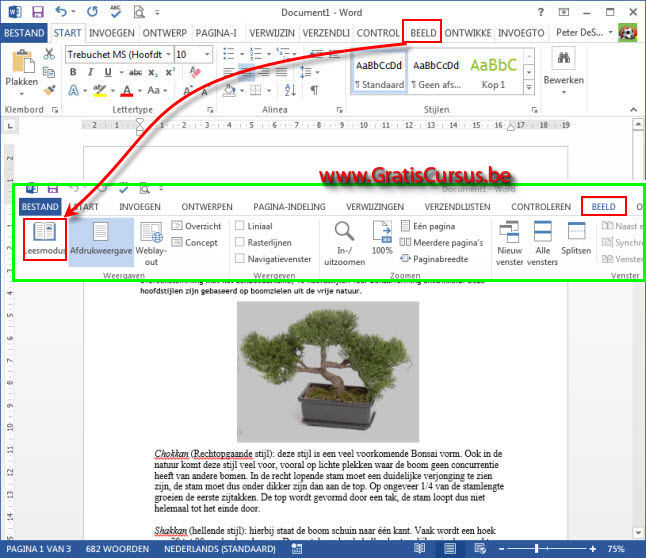This screenshot has height=558, width=646.
Task: Expand underline style dropdown arrow
Action: (122, 73)
